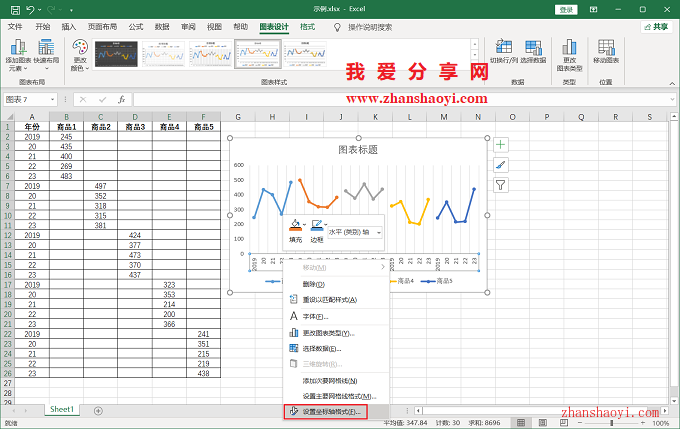Select cell B2 containing 245
Screen dimensions: 680x429
coord(66,137)
